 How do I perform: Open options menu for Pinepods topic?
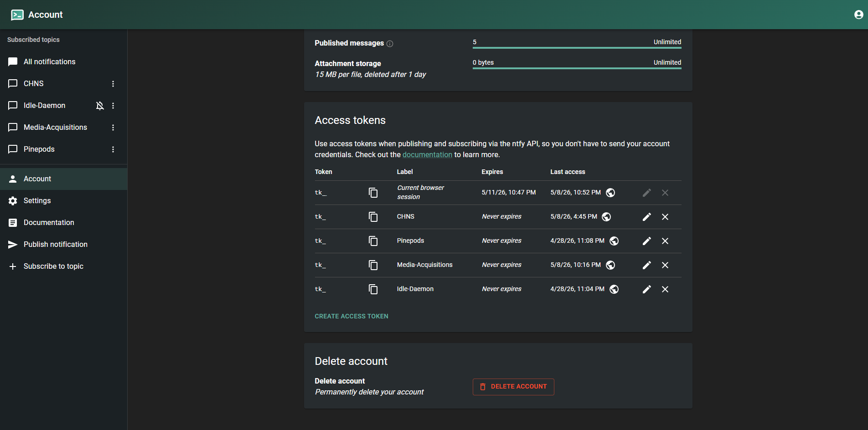point(113,149)
